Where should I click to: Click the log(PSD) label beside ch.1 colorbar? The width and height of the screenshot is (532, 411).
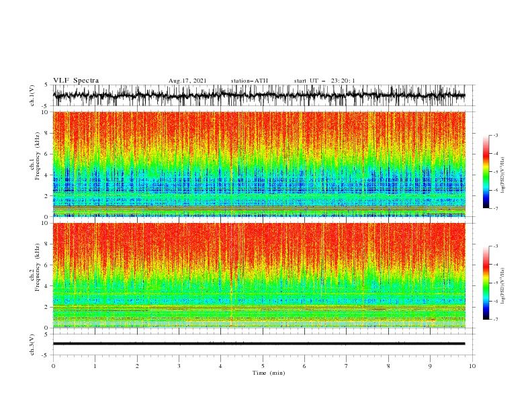502,175
